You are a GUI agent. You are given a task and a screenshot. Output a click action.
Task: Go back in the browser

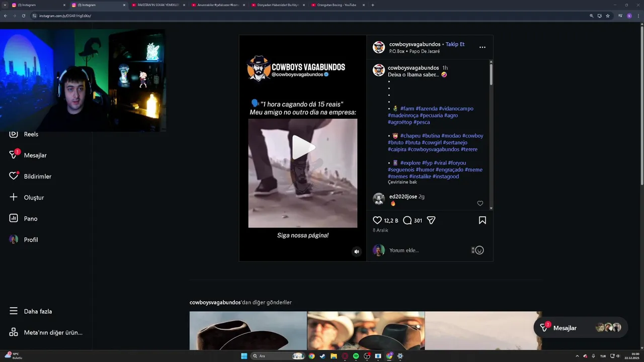coord(6,16)
